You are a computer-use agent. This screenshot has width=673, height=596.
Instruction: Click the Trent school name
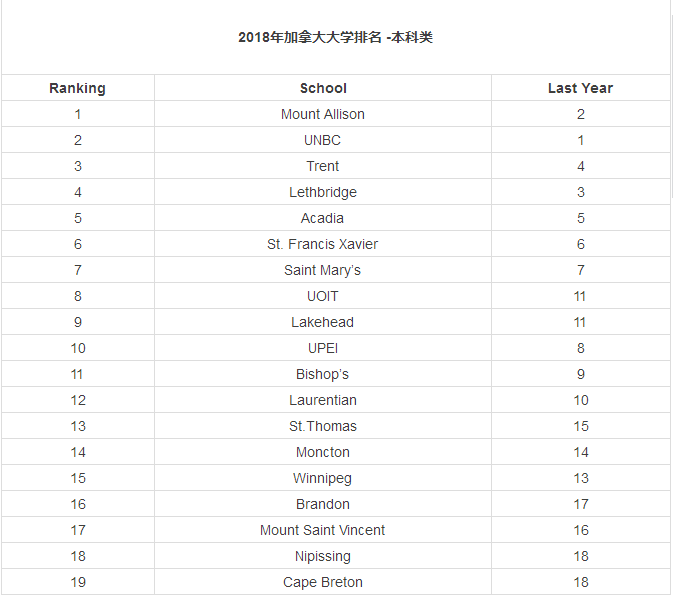323,166
